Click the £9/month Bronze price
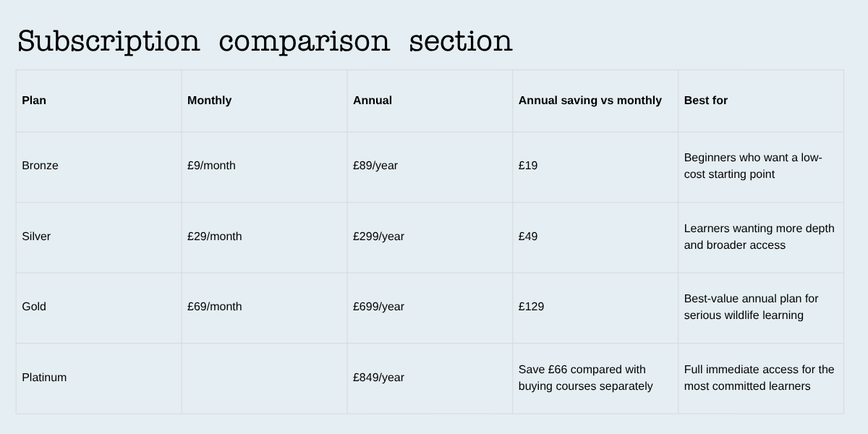 (211, 166)
